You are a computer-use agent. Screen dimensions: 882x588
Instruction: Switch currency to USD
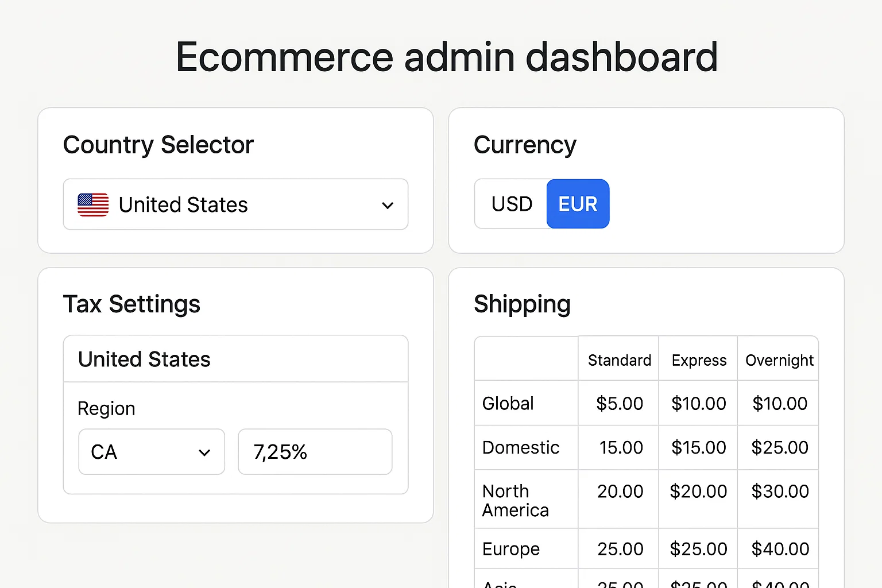coord(511,204)
